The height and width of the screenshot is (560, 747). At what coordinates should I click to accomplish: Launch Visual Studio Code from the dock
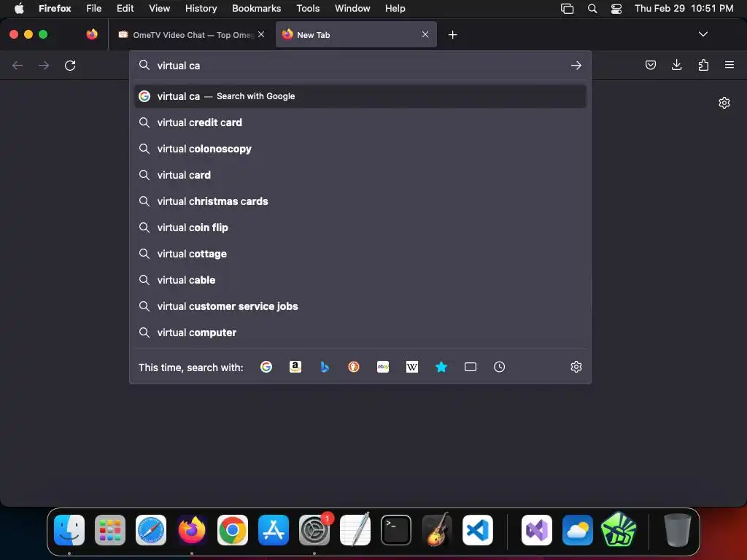click(x=477, y=529)
